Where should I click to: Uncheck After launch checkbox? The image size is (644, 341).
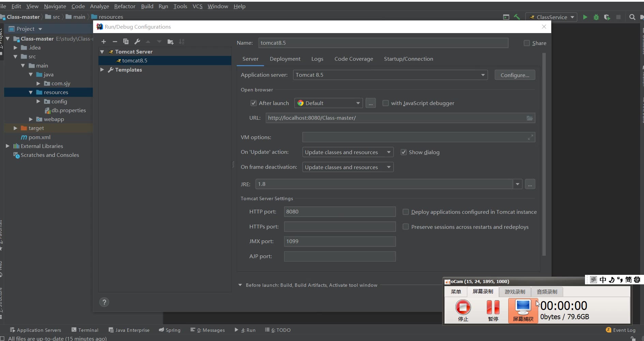coord(253,103)
